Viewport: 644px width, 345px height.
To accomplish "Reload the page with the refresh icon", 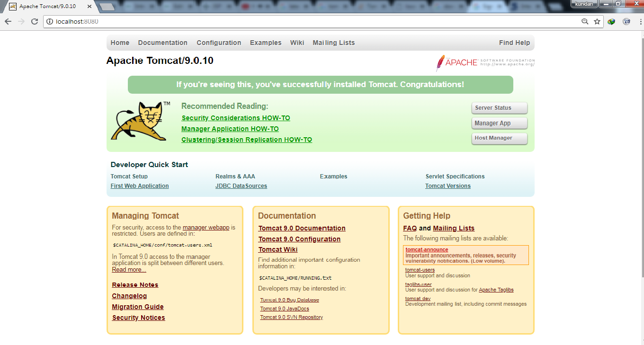I will [35, 21].
